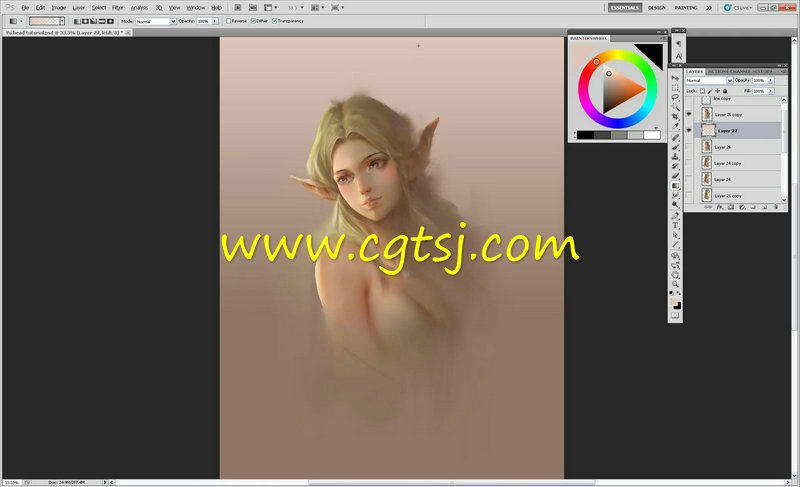This screenshot has height=487, width=800.
Task: Open the Paragraph panel icon
Action: (679, 44)
